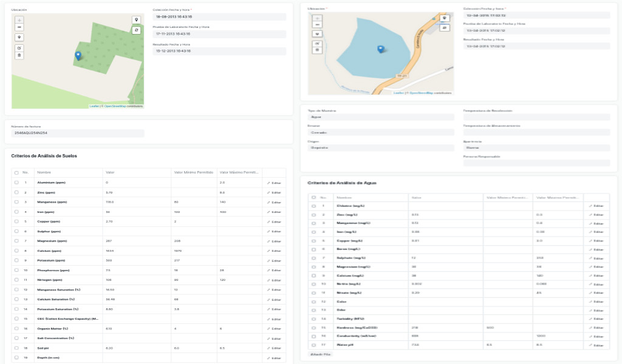This screenshot has width=622, height=364.
Task: Click the locate pin button on soil map
Action: (x=136, y=20)
